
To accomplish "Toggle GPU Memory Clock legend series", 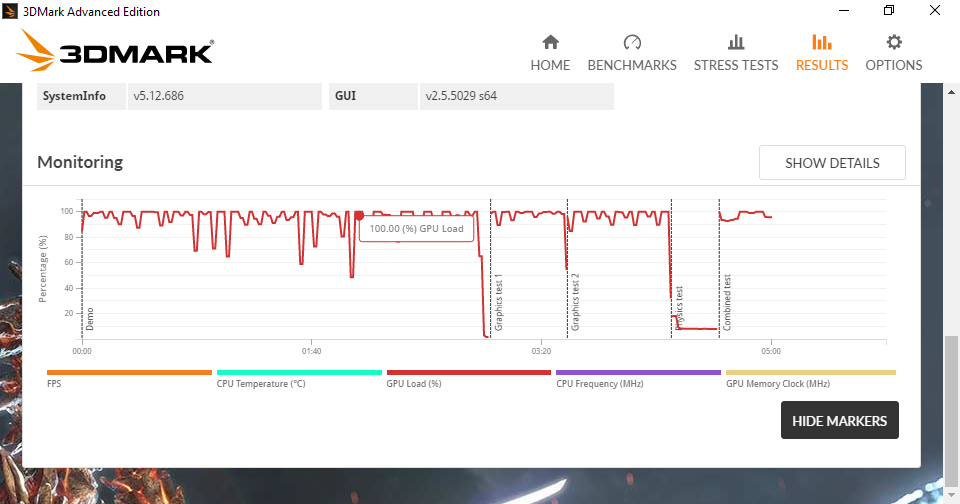I will (x=811, y=378).
